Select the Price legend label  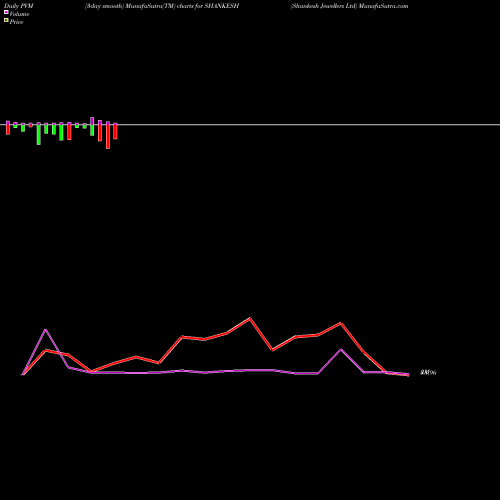16,22
